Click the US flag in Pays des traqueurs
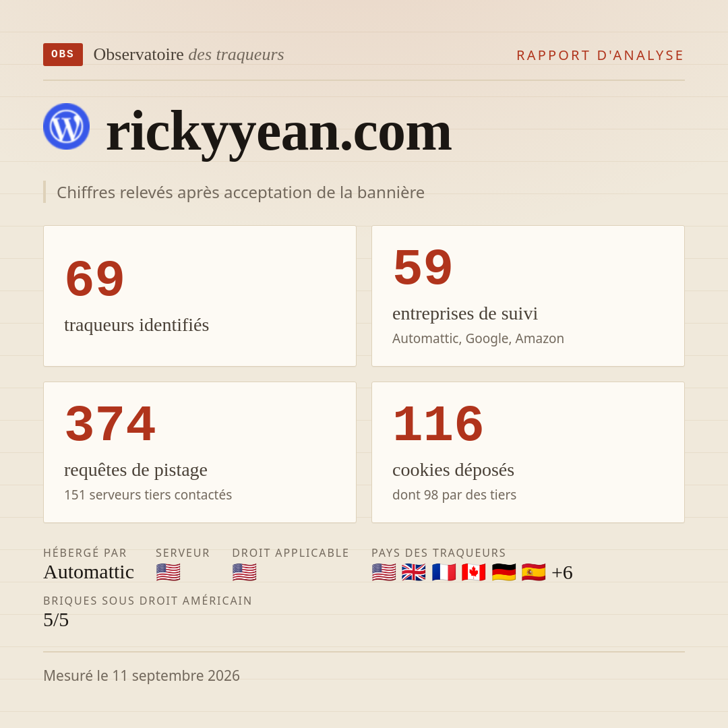This screenshot has height=728, width=728. [384, 572]
